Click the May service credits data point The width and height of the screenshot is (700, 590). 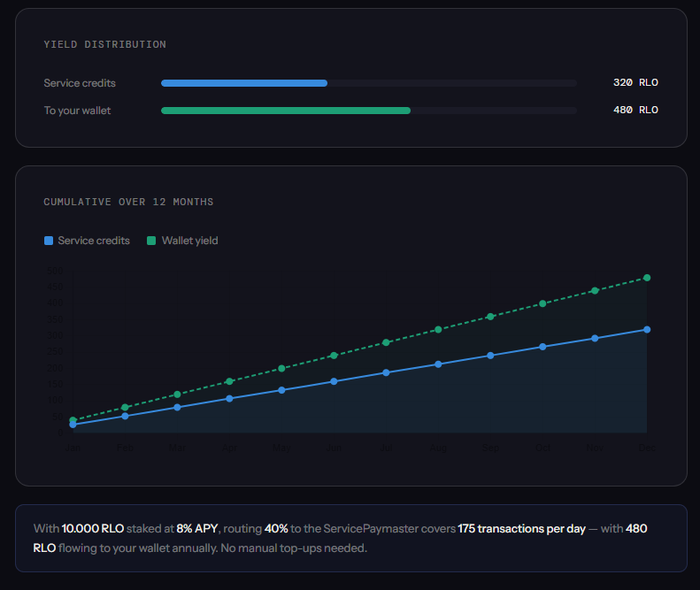point(281,390)
